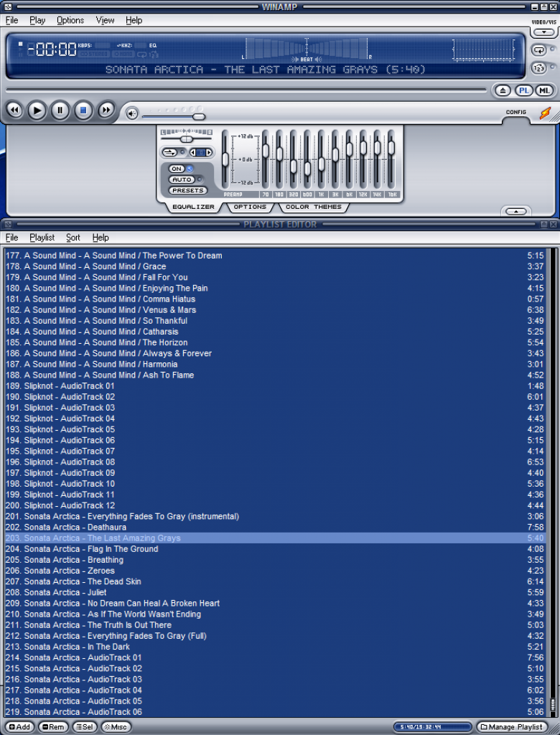The width and height of the screenshot is (560, 735).
Task: Adjust the 16K equalizer band
Action: [x=391, y=148]
